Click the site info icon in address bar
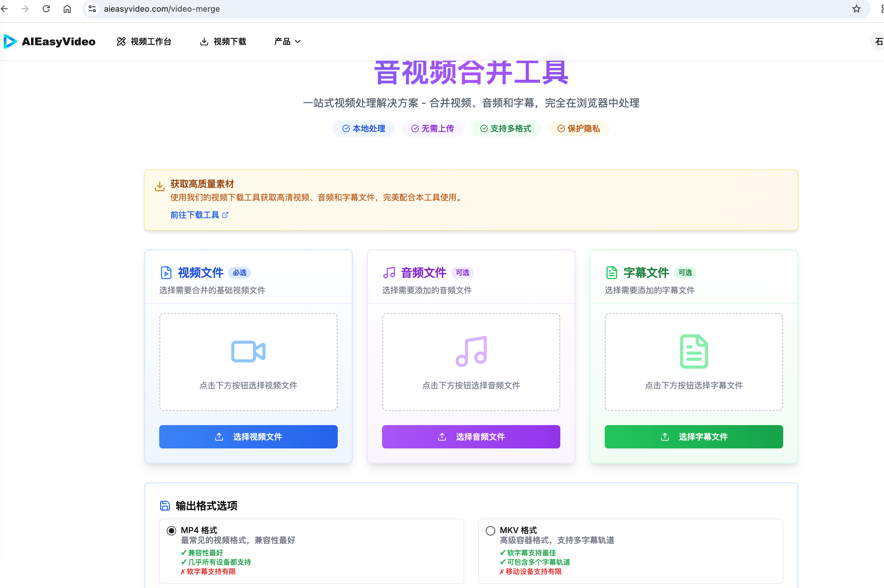The image size is (884, 588). 92,9
